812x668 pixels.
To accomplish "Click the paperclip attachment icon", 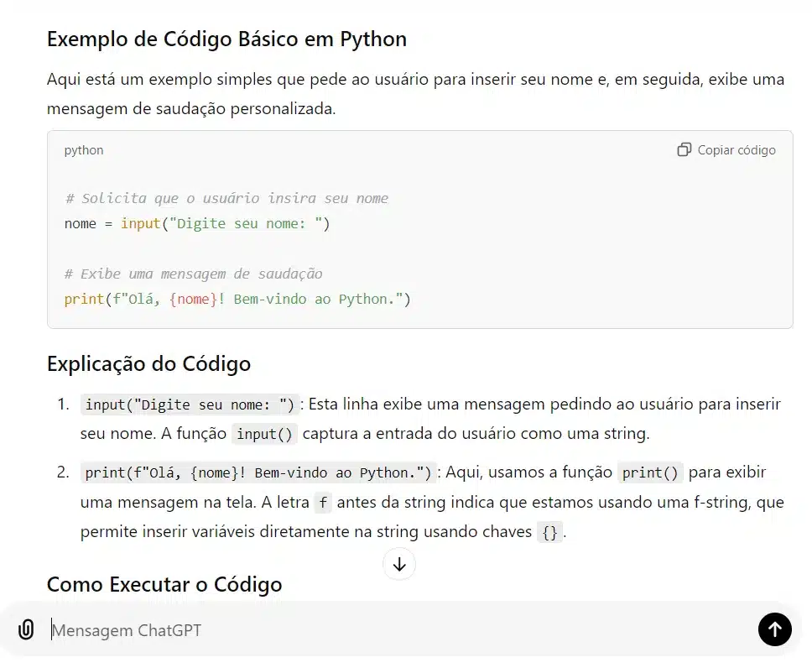I will click(x=26, y=629).
